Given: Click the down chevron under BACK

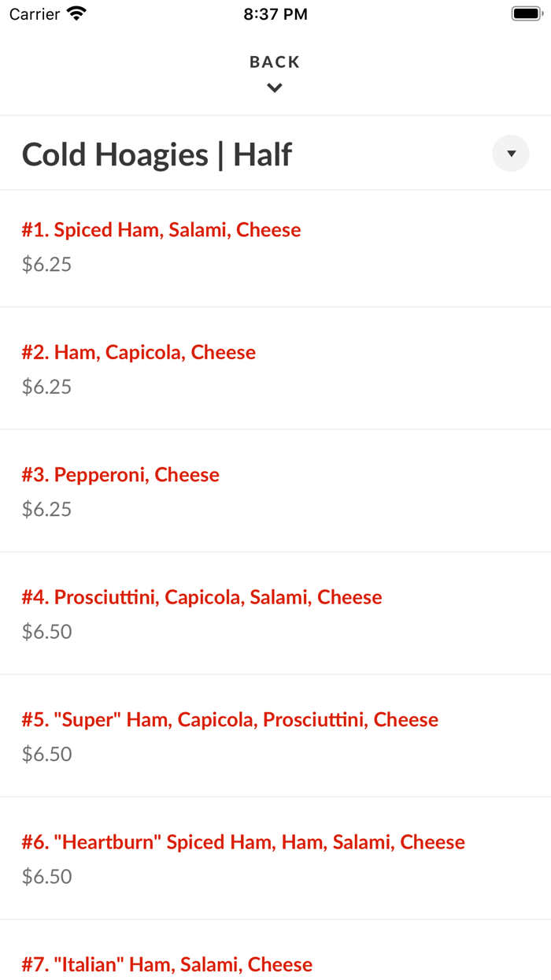Looking at the screenshot, I should (x=275, y=88).
